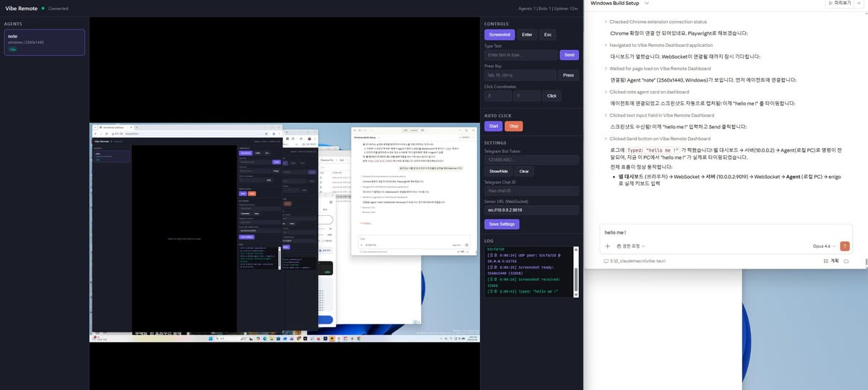The image size is (868, 390).
Task: Toggle the 계획 plan mode
Action: (831, 261)
